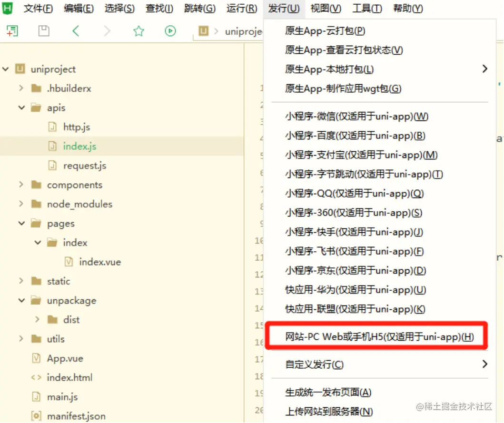
Task: Choose 原生App-云打包(P)
Action: click(380, 31)
